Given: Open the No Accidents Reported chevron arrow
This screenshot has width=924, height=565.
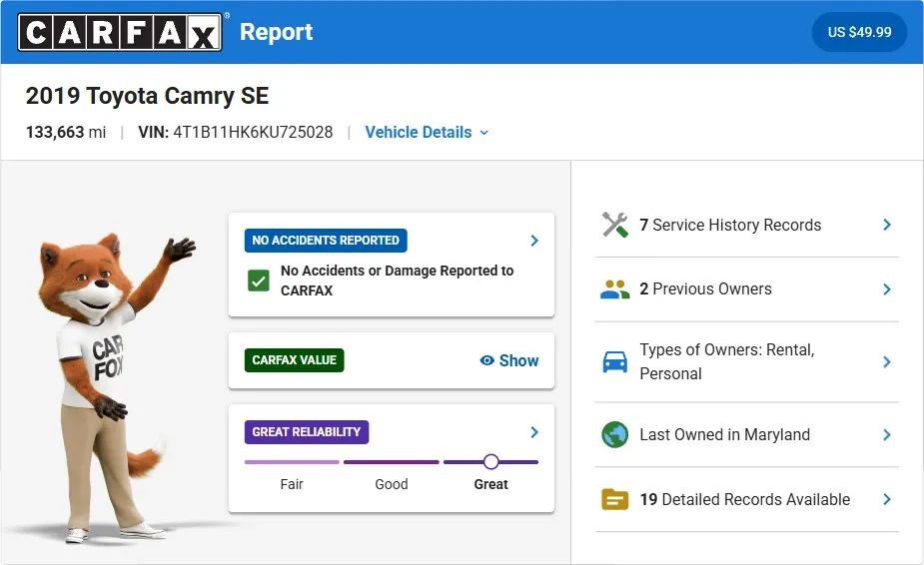Looking at the screenshot, I should click(533, 241).
